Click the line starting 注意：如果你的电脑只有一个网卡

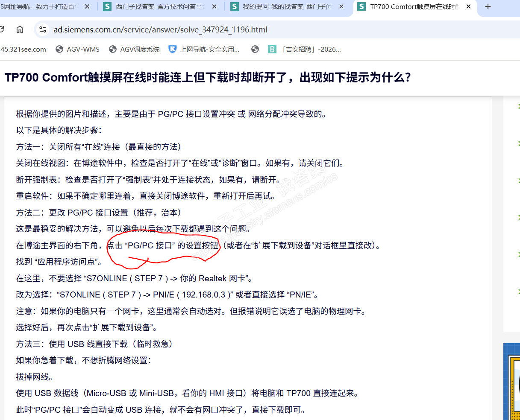(x=191, y=311)
